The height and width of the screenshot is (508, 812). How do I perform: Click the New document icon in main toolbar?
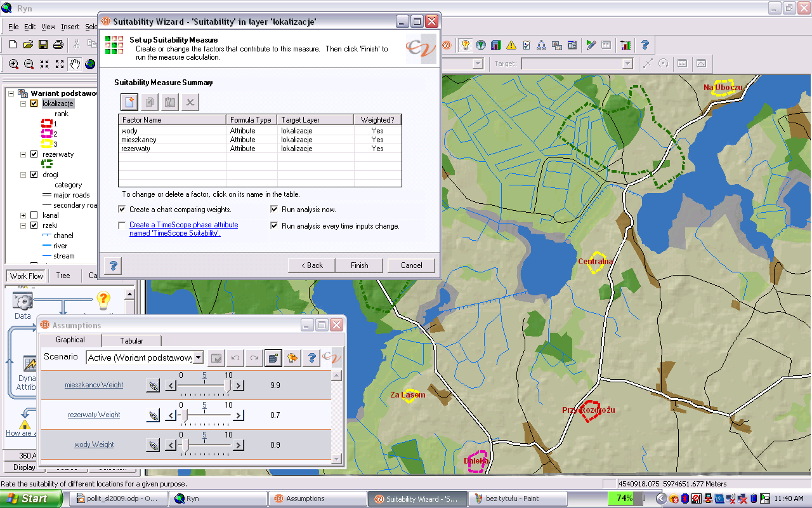pyautogui.click(x=13, y=44)
